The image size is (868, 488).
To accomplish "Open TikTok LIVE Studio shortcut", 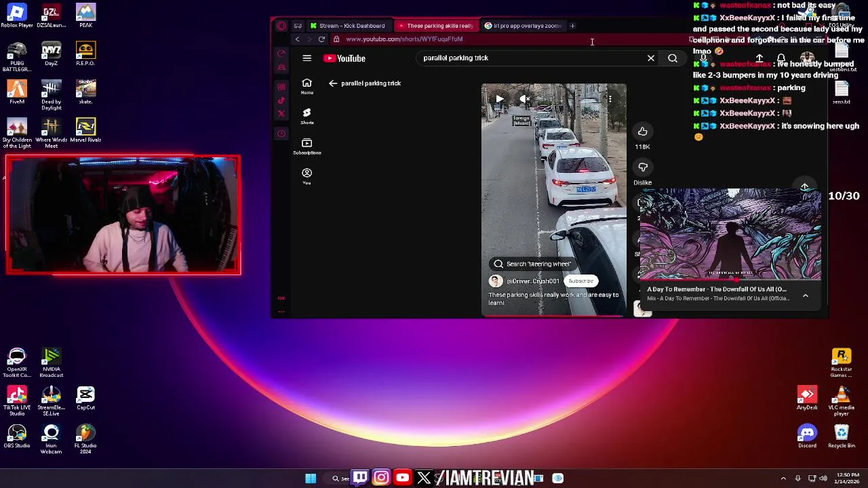I will 17,401.
